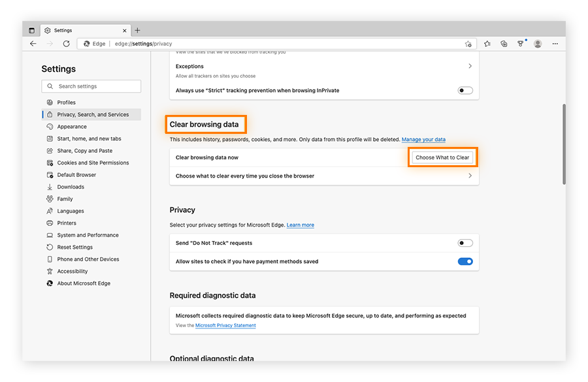Open the Manage your data link
This screenshot has height=382, width=588.
tap(423, 139)
